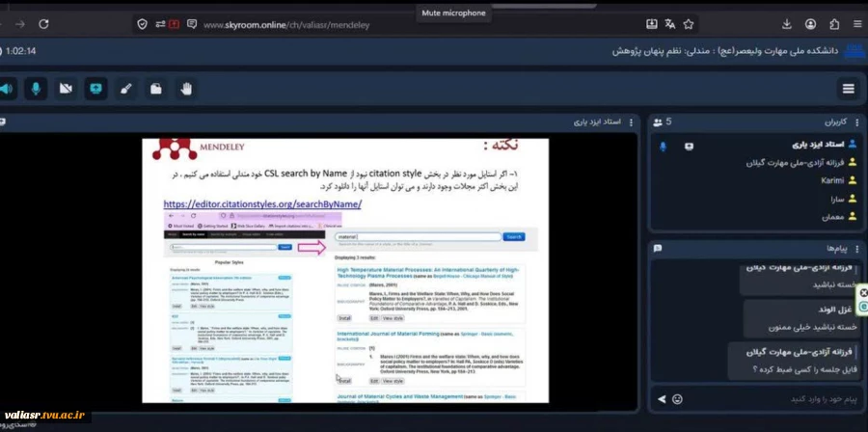This screenshot has height=432, width=868.
Task: Click the Skyroom logo icon in header
Action: (854, 51)
